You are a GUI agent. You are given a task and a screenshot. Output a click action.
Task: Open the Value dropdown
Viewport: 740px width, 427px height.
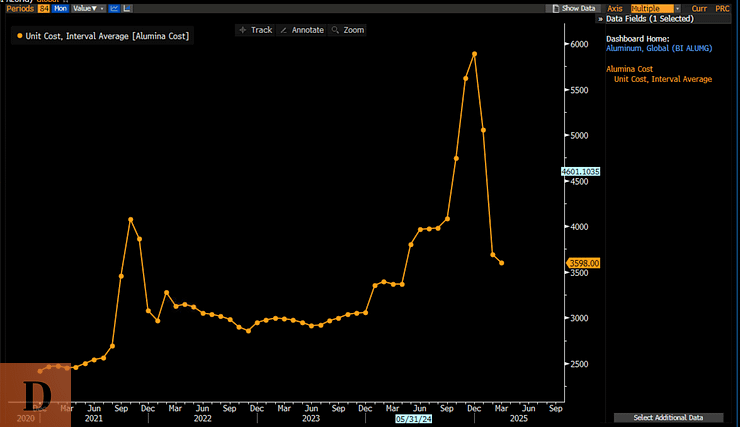tap(86, 8)
